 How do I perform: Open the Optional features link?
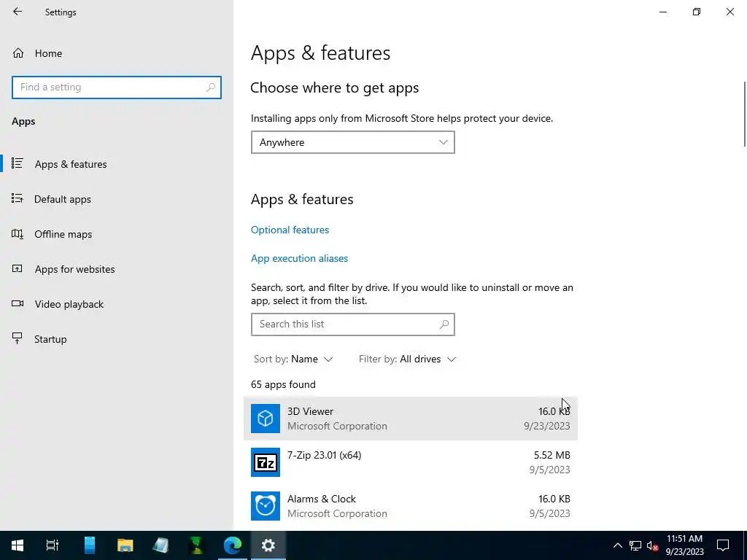[290, 230]
